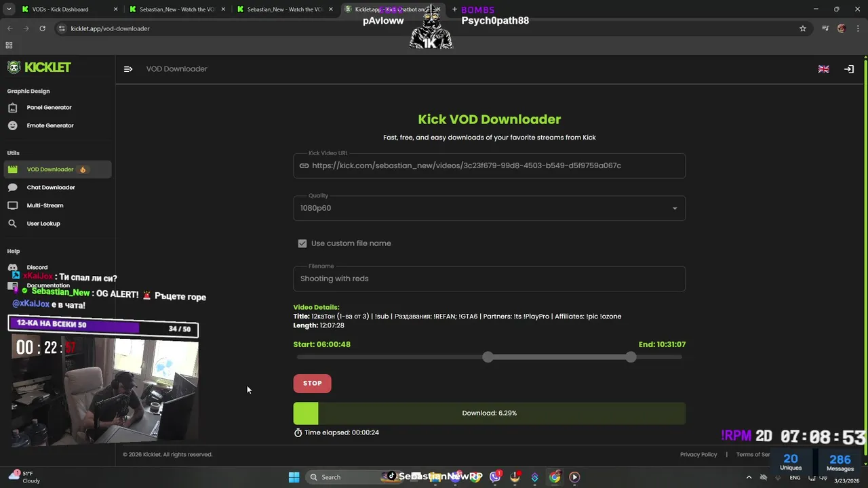Collapse the sidebar with the hamburger icon

coord(128,69)
